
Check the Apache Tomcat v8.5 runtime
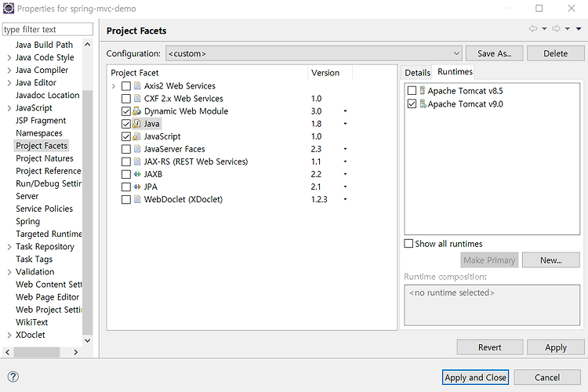click(412, 91)
